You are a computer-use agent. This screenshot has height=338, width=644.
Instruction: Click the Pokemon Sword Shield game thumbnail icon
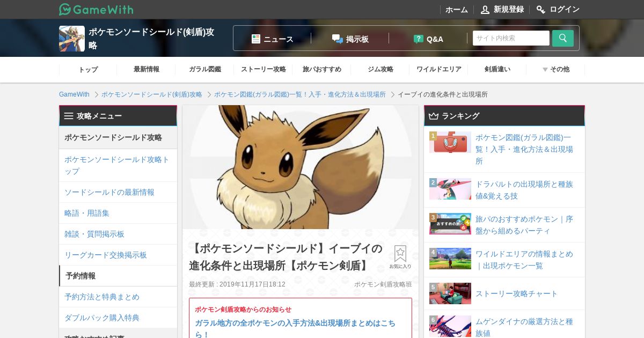pyautogui.click(x=72, y=39)
